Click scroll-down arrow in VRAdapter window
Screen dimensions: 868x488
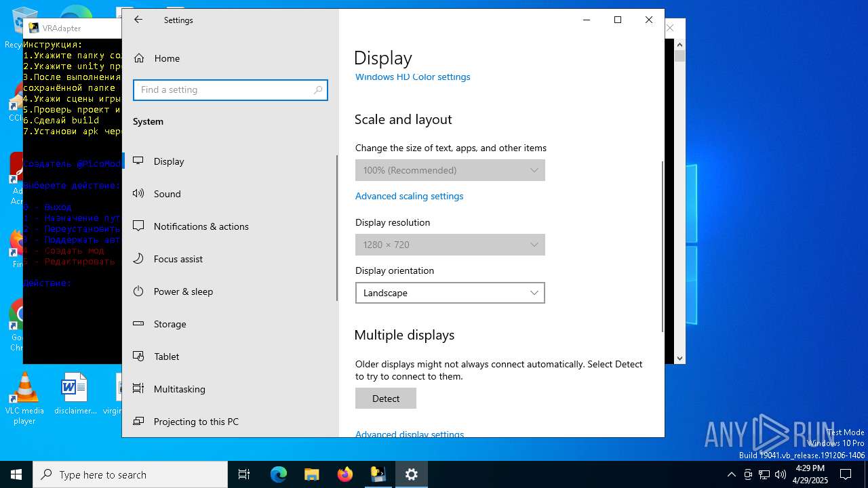point(679,359)
